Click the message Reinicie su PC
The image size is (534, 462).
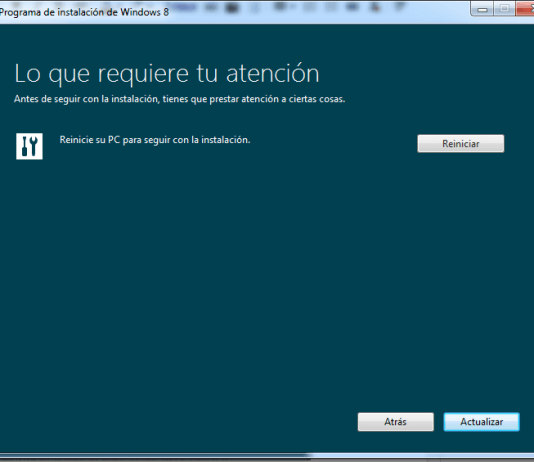90,140
